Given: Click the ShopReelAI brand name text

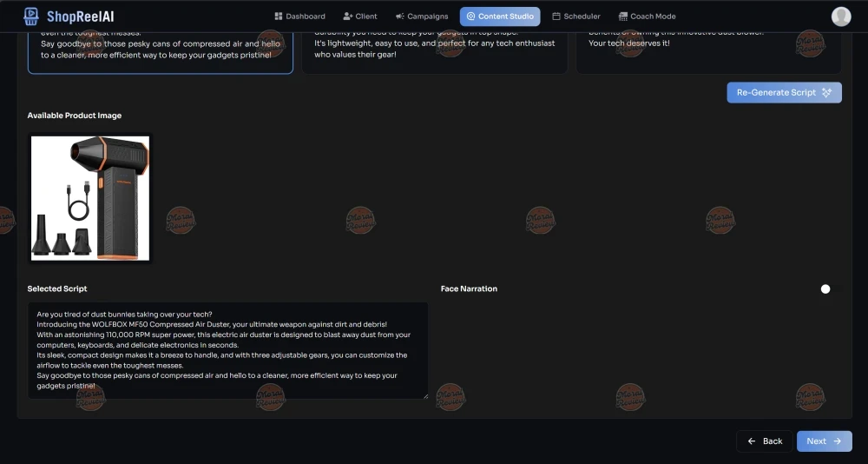Looking at the screenshot, I should (80, 17).
